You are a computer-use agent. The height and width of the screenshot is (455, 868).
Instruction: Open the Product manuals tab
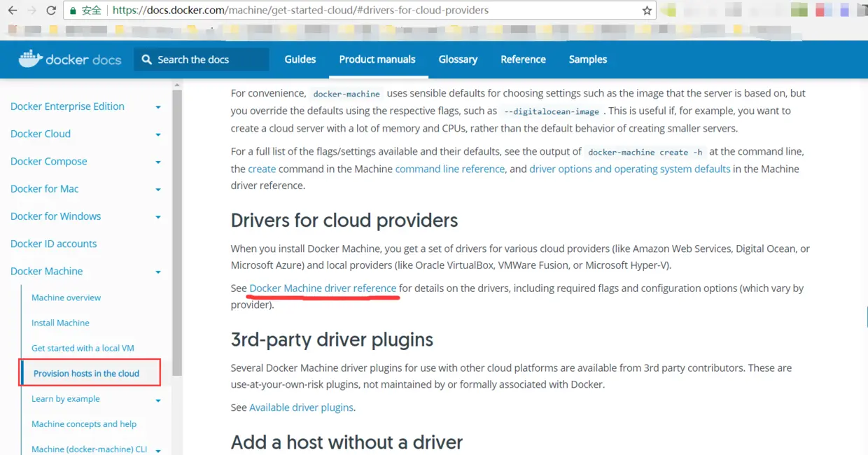point(377,59)
